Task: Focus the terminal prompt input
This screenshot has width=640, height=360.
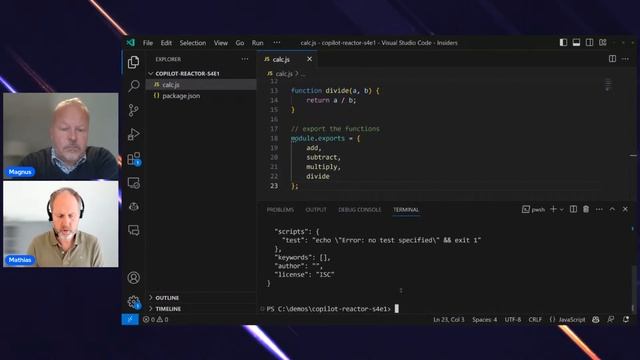Action: click(x=396, y=309)
